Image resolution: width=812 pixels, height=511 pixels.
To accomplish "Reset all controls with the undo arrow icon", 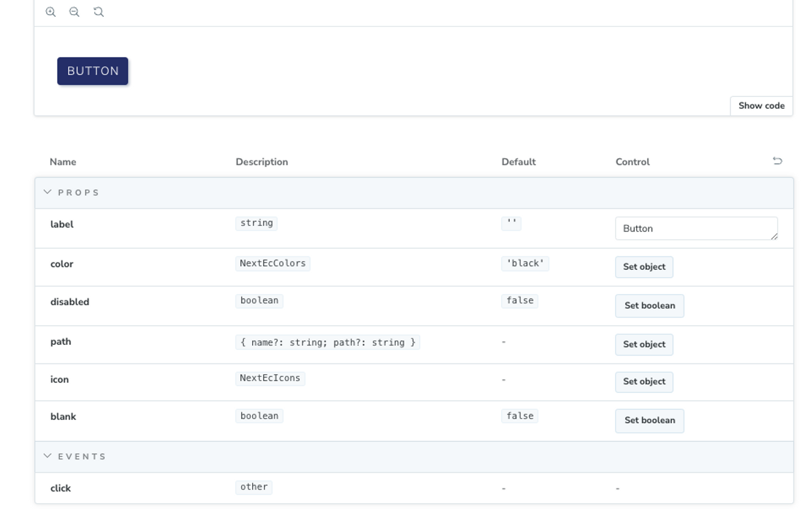I will tap(777, 161).
